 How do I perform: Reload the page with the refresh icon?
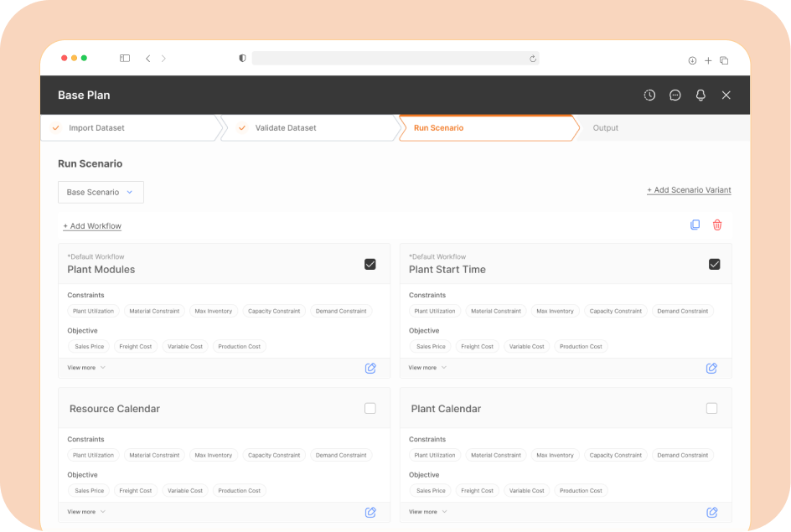533,59
